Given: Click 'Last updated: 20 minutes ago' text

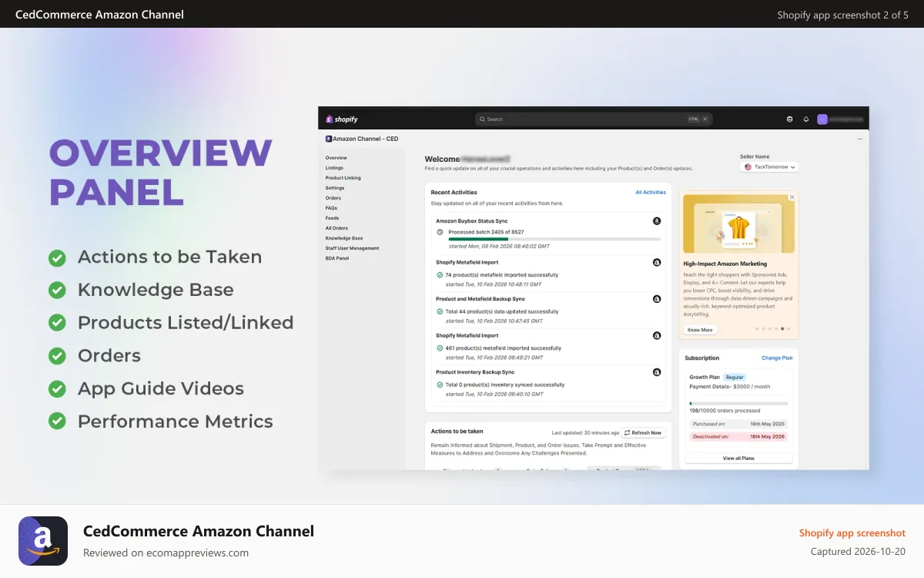Looking at the screenshot, I should point(585,433).
